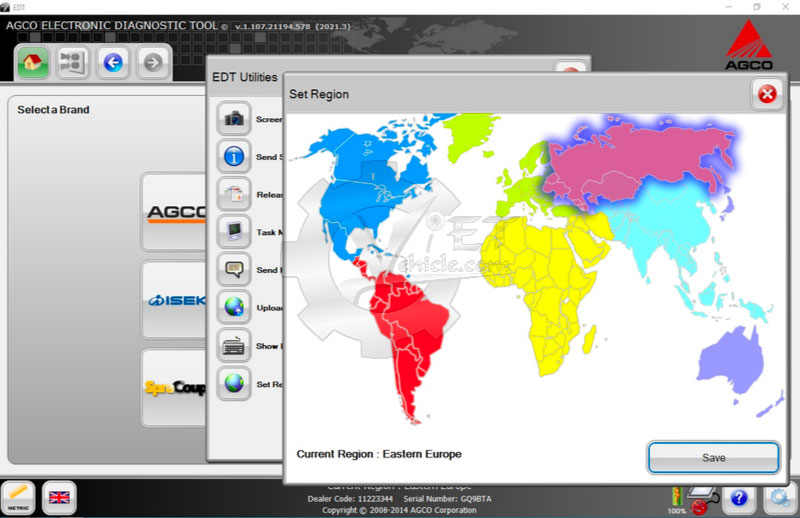The width and height of the screenshot is (800, 518).
Task: Choose the AGCO brand tile
Action: 175,212
